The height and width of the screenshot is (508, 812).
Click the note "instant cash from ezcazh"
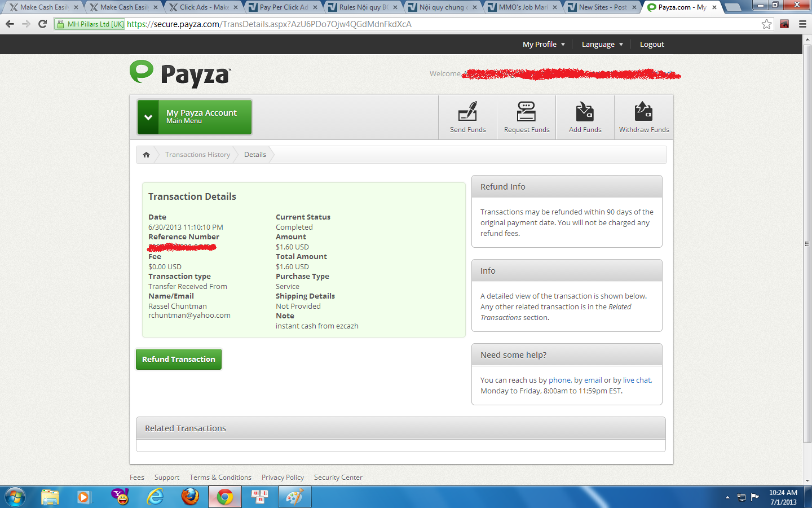317,326
